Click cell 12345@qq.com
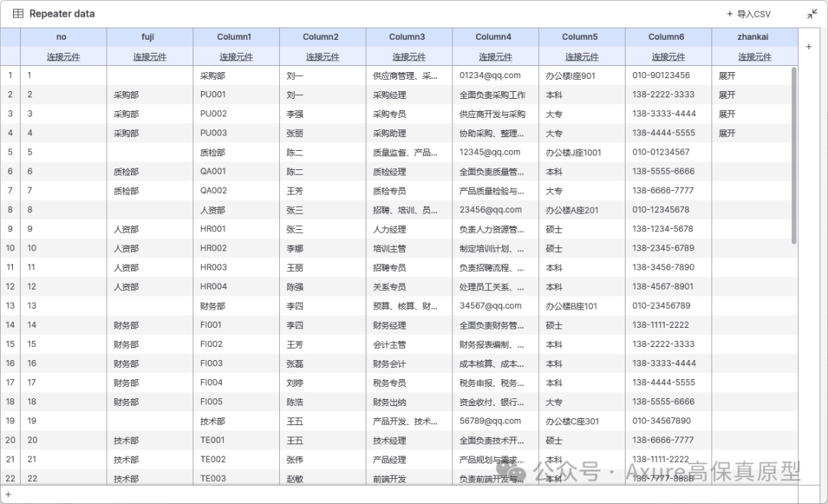 point(495,152)
